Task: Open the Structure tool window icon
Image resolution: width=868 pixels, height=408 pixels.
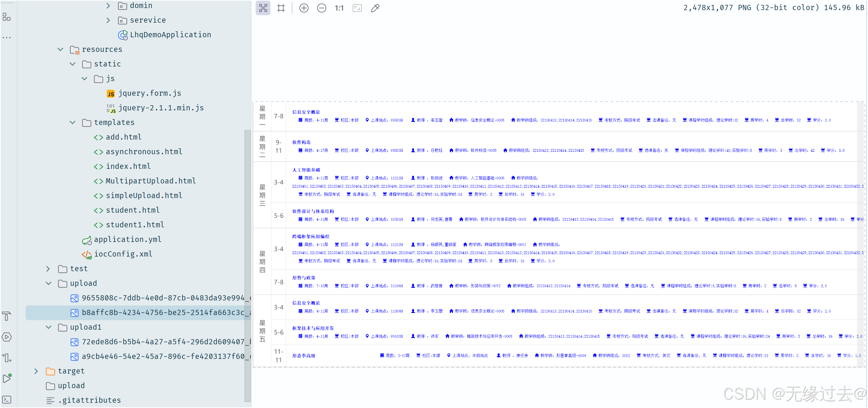Action: click(7, 17)
